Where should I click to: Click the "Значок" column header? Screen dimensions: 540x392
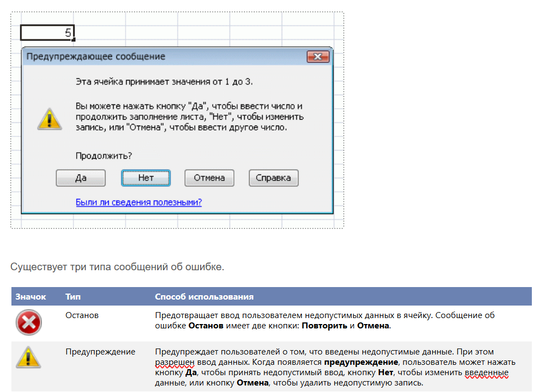coord(31,297)
